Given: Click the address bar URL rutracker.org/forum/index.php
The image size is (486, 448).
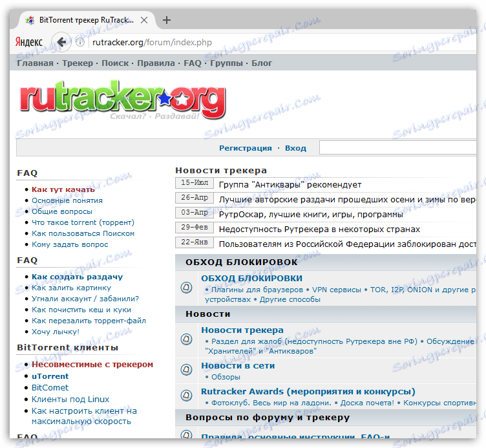Looking at the screenshot, I should pos(152,42).
